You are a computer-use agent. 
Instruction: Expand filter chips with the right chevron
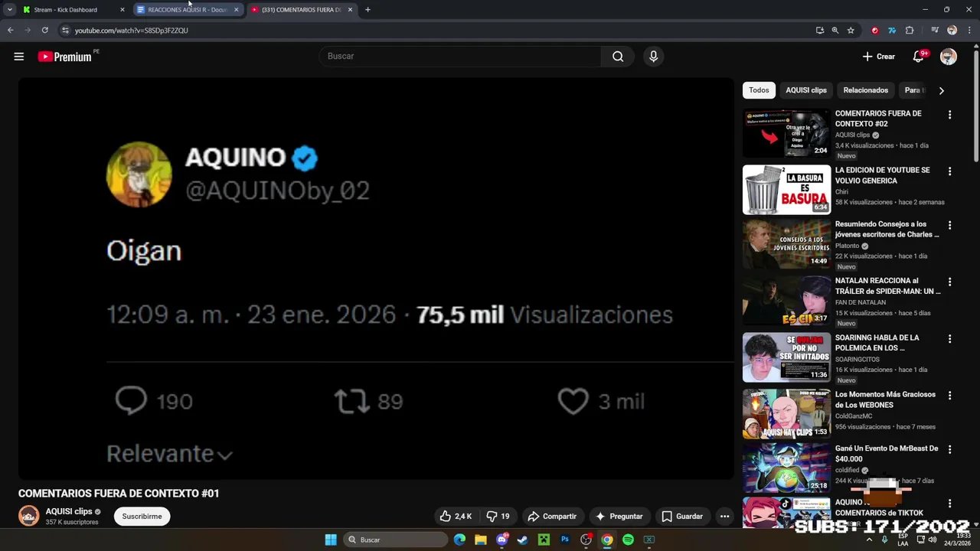941,90
